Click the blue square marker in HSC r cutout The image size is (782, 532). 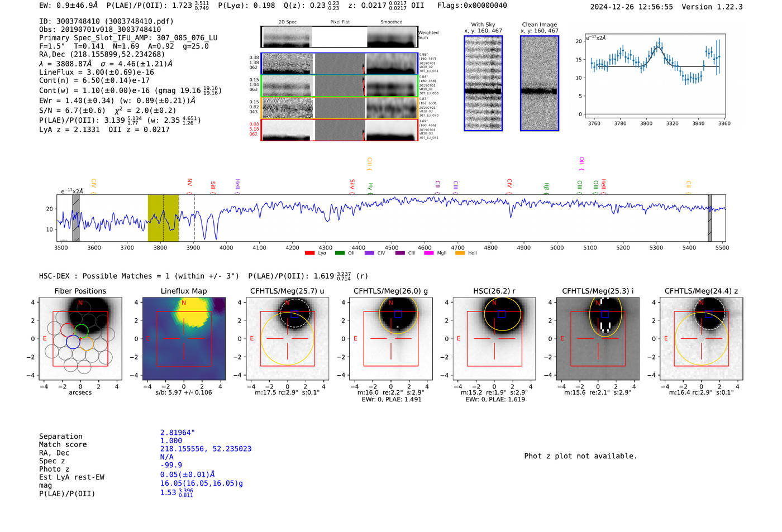[x=502, y=314]
